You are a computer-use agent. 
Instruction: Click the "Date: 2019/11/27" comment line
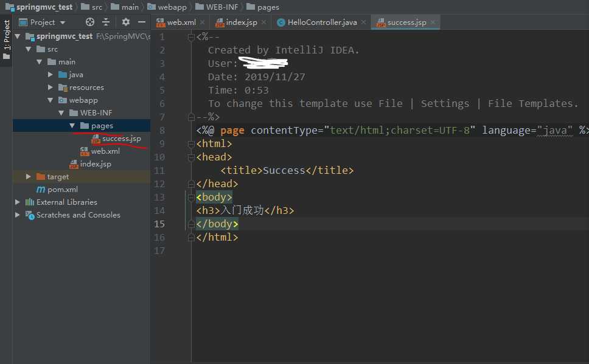tap(257, 77)
